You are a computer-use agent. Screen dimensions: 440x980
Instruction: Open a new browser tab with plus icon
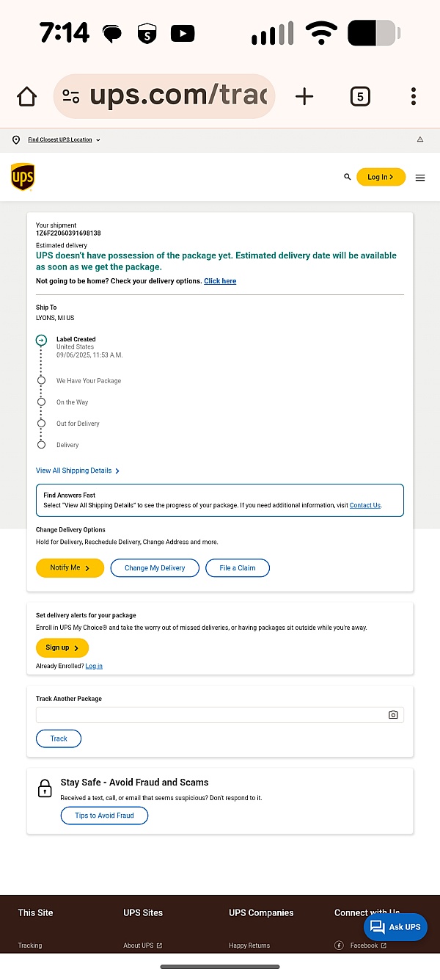pos(304,96)
